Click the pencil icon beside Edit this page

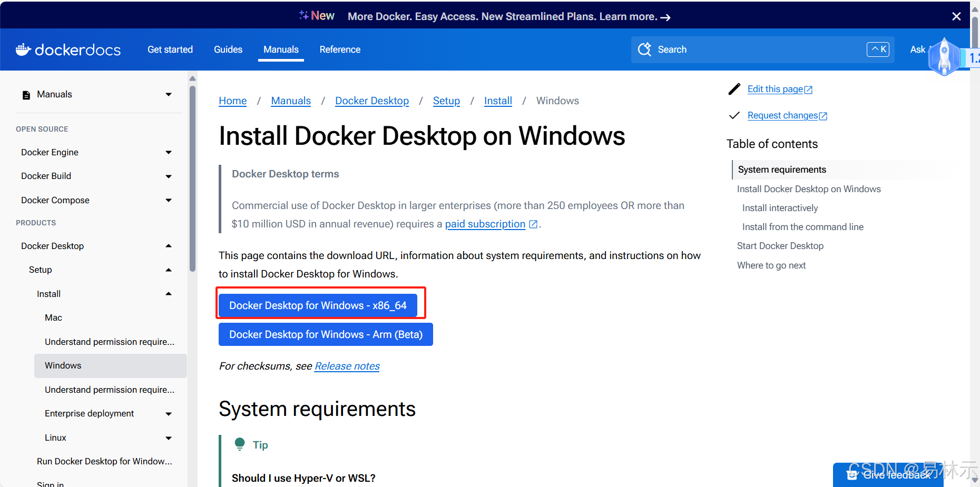click(x=734, y=89)
